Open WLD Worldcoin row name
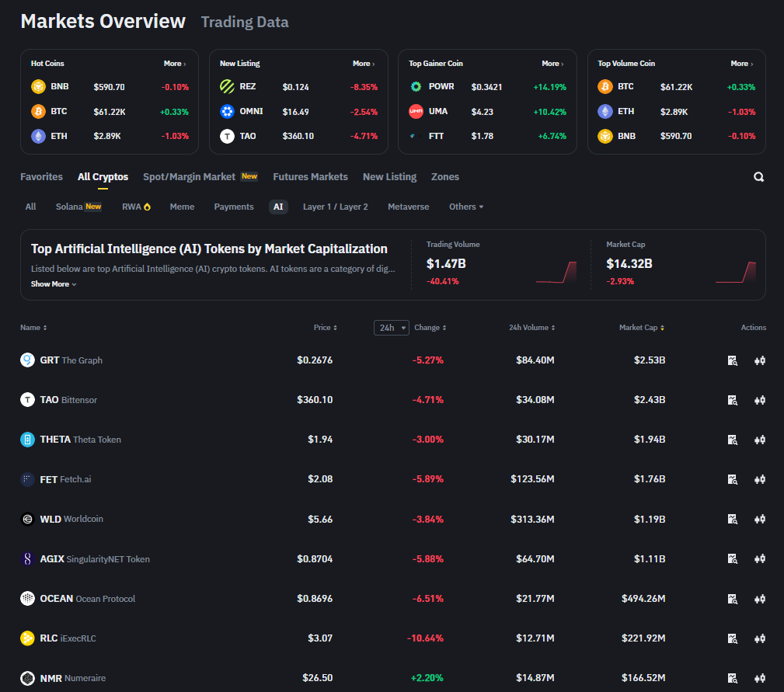This screenshot has width=784, height=692. 71,519
